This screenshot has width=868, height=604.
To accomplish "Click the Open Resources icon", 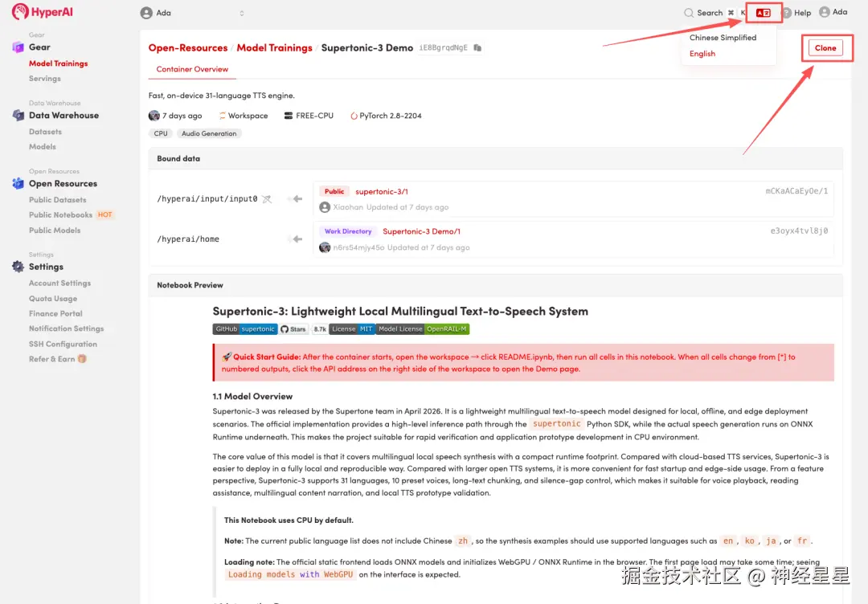I will (x=18, y=183).
